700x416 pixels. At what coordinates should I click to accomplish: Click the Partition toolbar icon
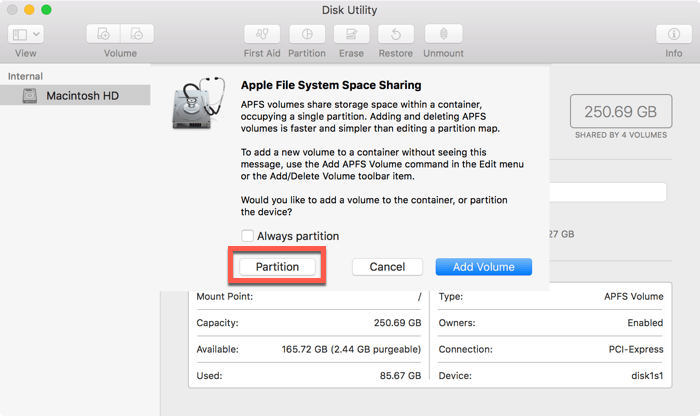[x=307, y=34]
